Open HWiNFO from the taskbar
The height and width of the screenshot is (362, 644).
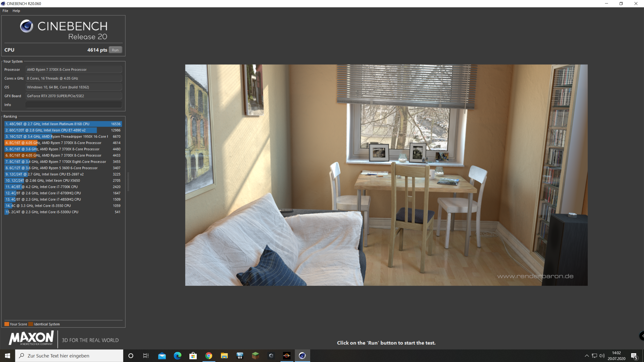tap(240, 356)
